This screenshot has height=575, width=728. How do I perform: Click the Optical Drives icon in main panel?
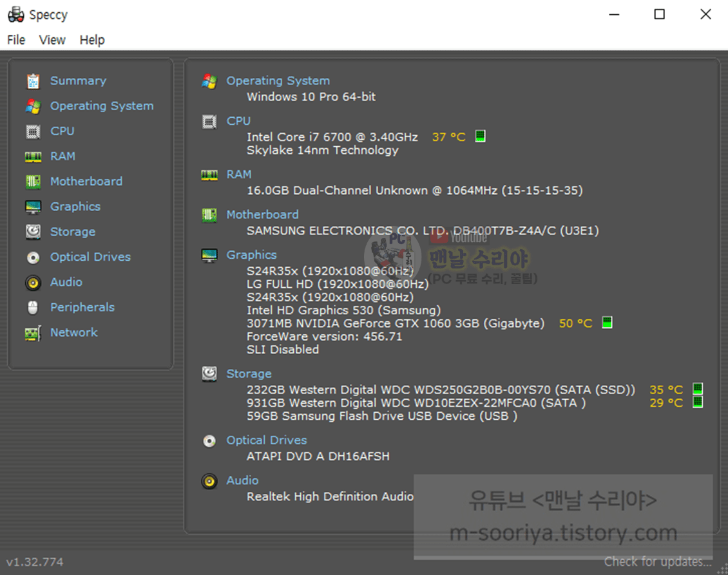209,441
